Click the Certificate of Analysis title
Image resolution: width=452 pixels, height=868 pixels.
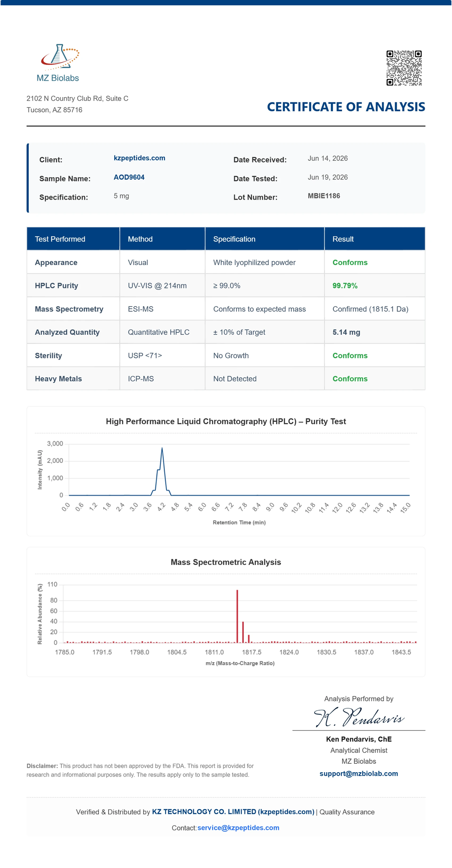click(x=346, y=107)
